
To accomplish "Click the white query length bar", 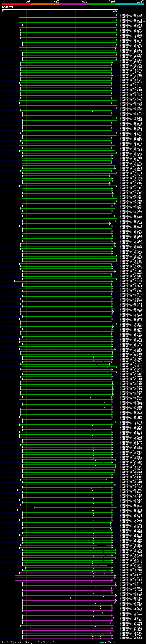I will click(60, 10).
